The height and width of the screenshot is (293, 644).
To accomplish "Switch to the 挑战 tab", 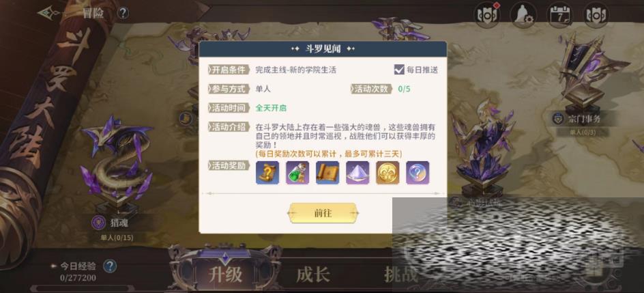I will [x=401, y=275].
